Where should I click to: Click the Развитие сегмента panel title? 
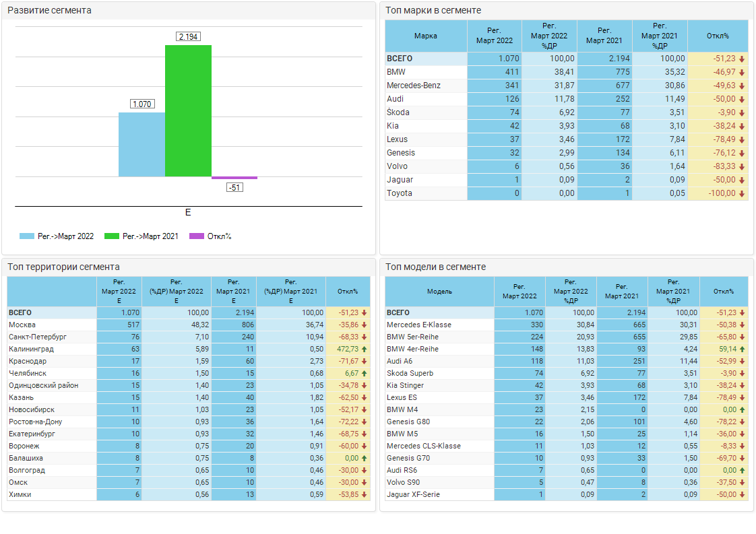tap(49, 11)
